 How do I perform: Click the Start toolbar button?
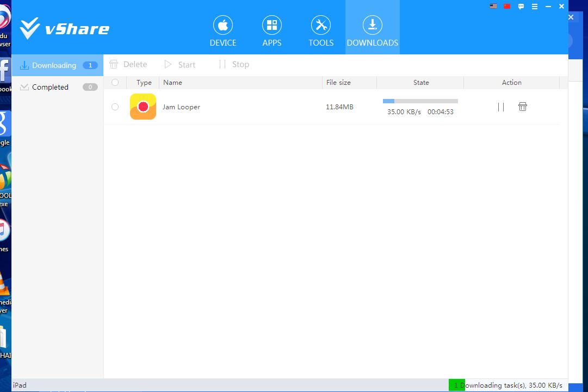pyautogui.click(x=180, y=65)
